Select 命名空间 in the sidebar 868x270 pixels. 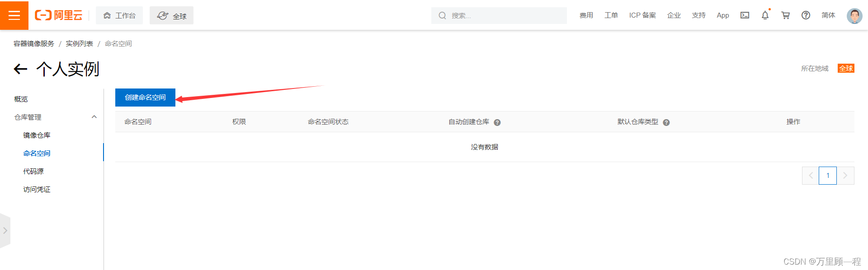click(37, 153)
